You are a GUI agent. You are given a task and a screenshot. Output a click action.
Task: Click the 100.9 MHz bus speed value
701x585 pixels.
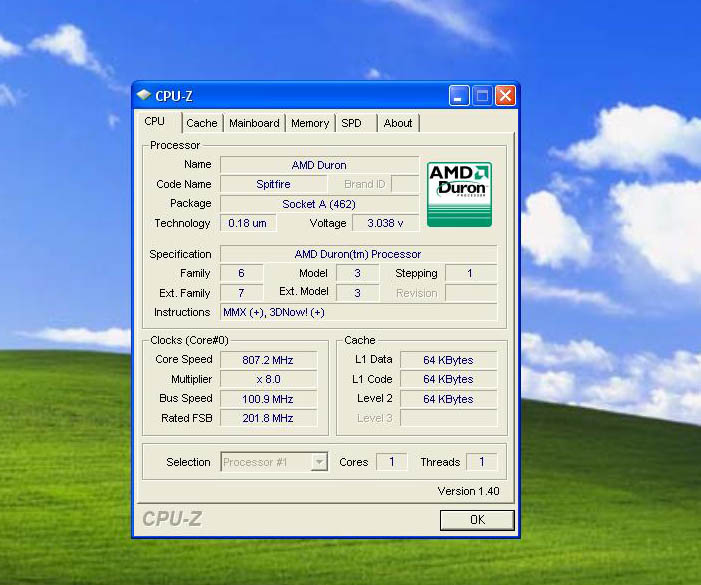[x=268, y=399]
